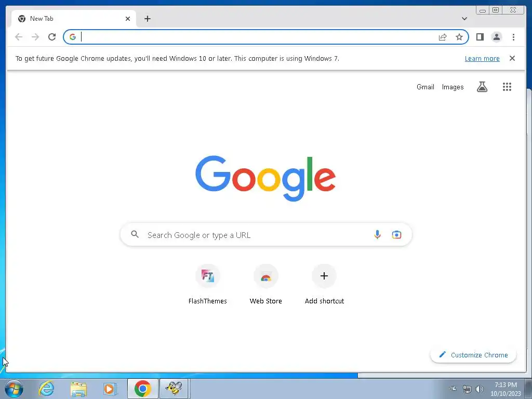This screenshot has height=399, width=532.
Task: Start voice search with microphone
Action: 377,234
